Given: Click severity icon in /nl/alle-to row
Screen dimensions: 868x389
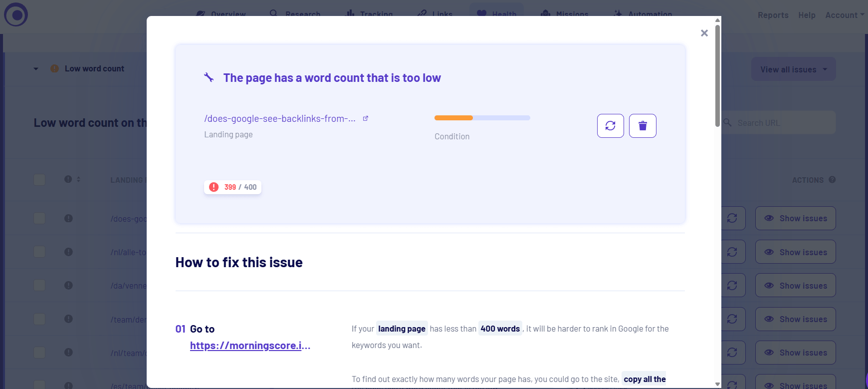Looking at the screenshot, I should tap(68, 252).
